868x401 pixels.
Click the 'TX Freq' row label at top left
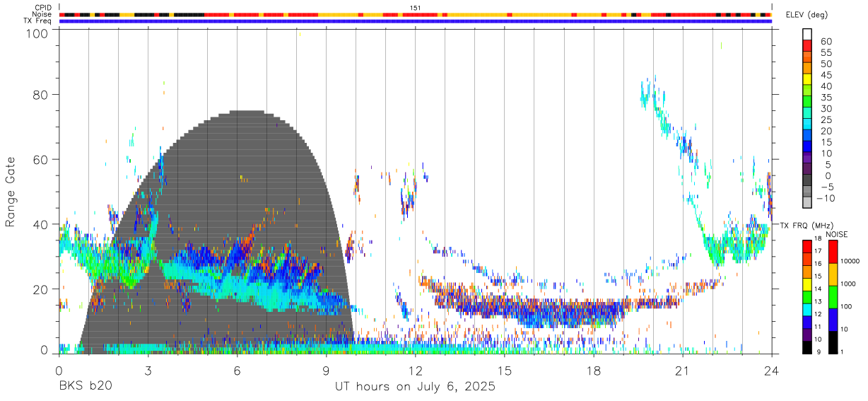39,21
